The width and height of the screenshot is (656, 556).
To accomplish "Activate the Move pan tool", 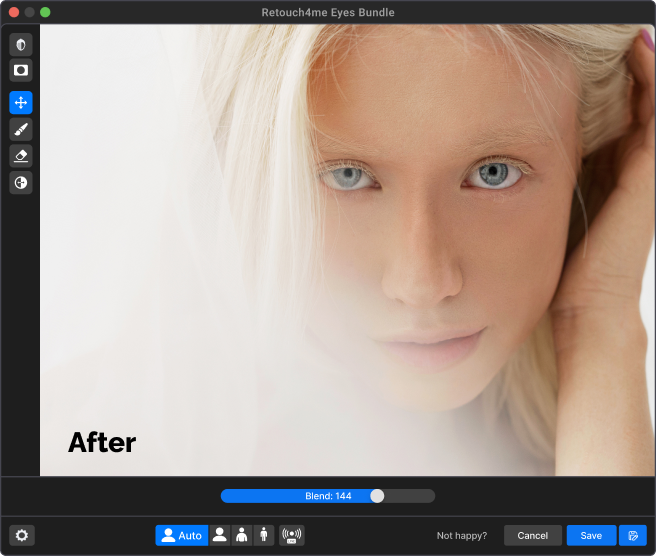I will tap(21, 102).
